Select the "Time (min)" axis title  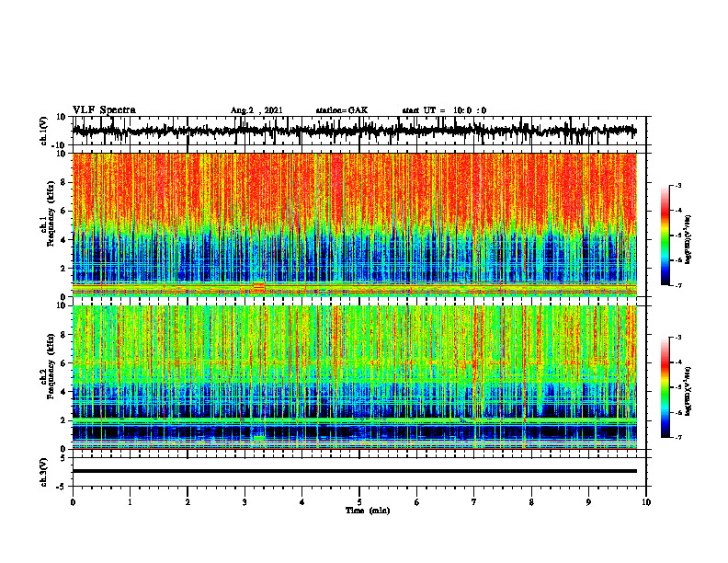(368, 511)
